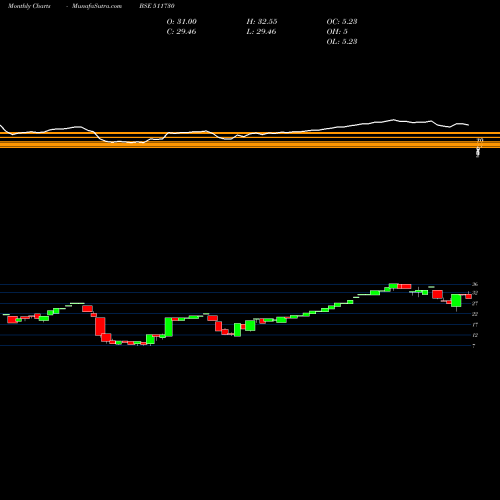Click the 'BSE 511730' ticker label

[x=157, y=6]
